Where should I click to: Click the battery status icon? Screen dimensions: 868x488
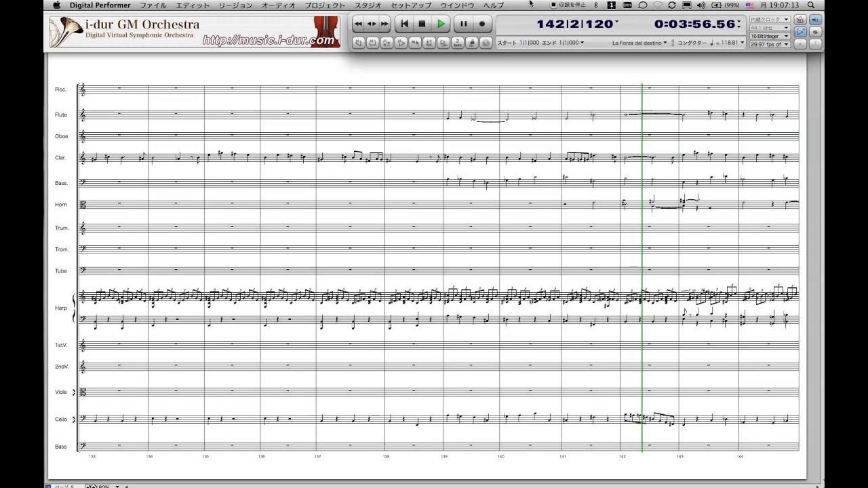[x=726, y=5]
